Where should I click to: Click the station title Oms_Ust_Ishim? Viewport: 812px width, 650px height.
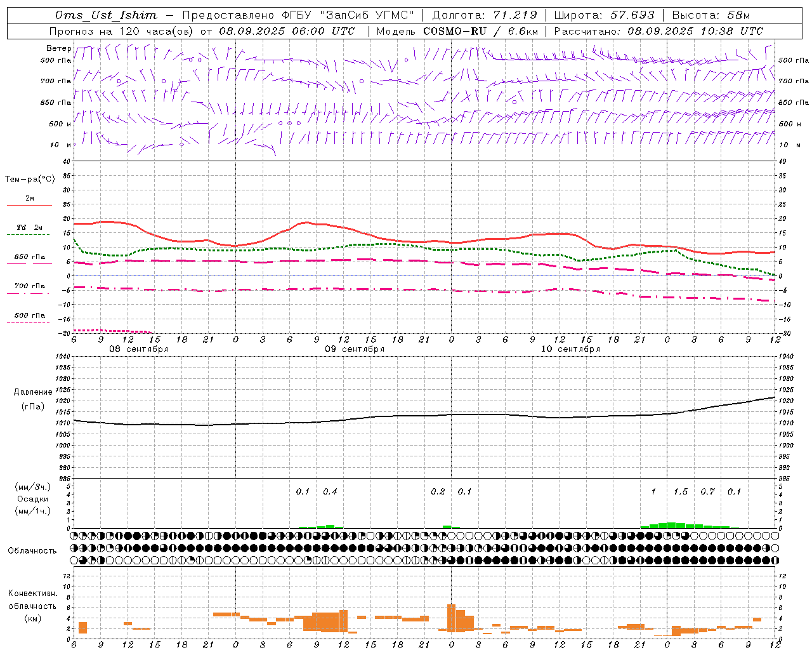tap(106, 15)
